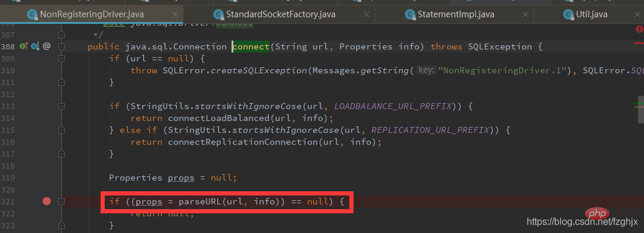Click the REPLICATION_URL_PREFIX constant
This screenshot has width=644, height=233.
430,130
